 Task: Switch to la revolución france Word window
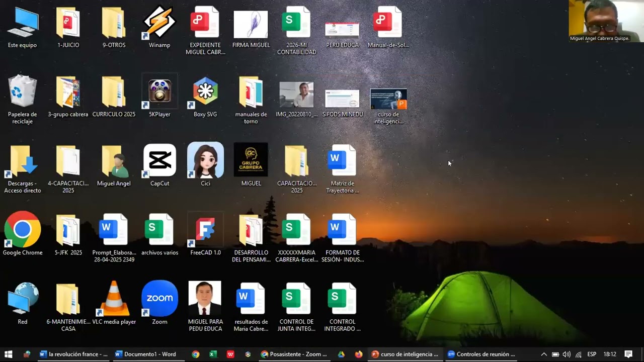[x=73, y=354]
